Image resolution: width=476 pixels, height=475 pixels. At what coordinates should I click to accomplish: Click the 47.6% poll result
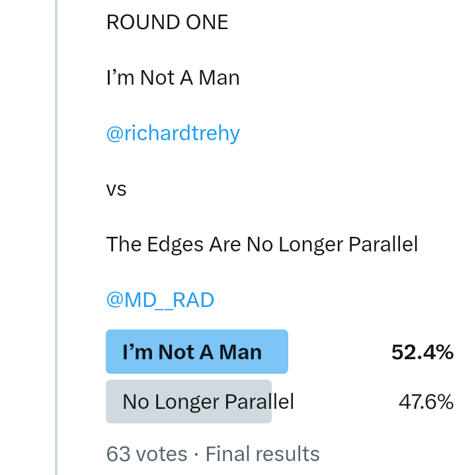point(426,402)
